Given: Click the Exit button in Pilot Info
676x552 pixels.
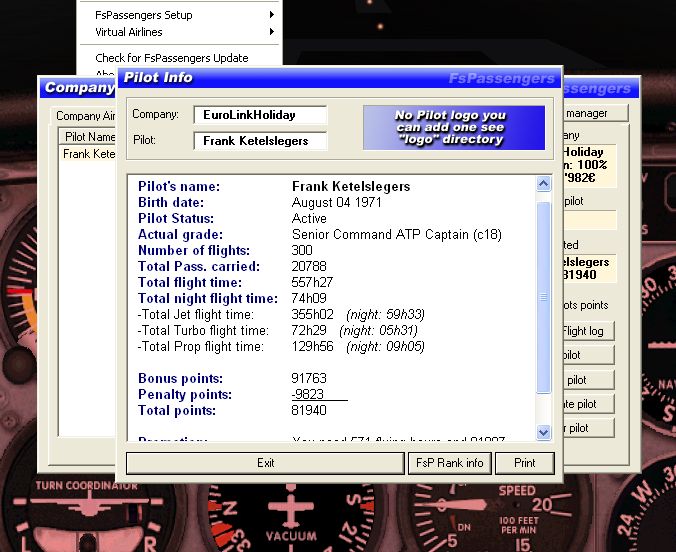Looking at the screenshot, I should pyautogui.click(x=265, y=463).
